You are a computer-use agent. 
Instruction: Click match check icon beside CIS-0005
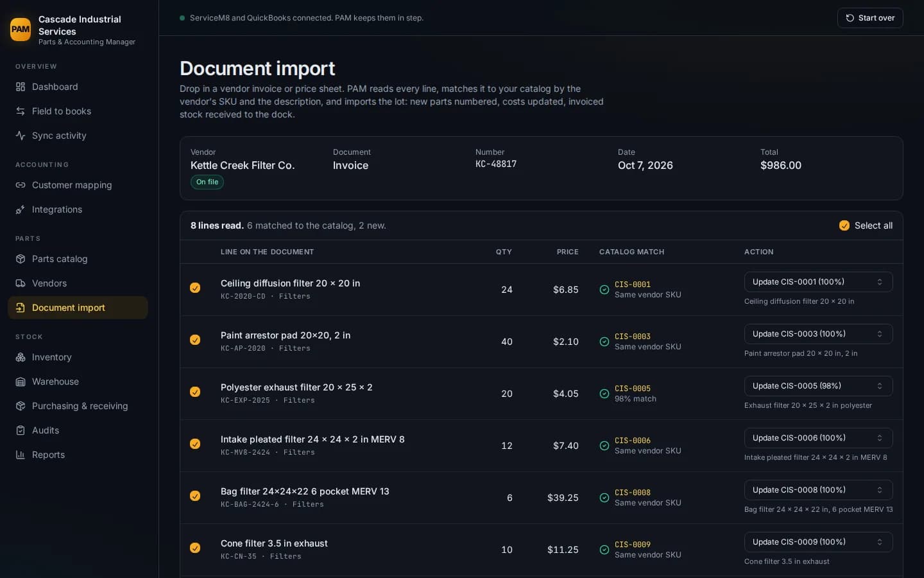(x=604, y=394)
